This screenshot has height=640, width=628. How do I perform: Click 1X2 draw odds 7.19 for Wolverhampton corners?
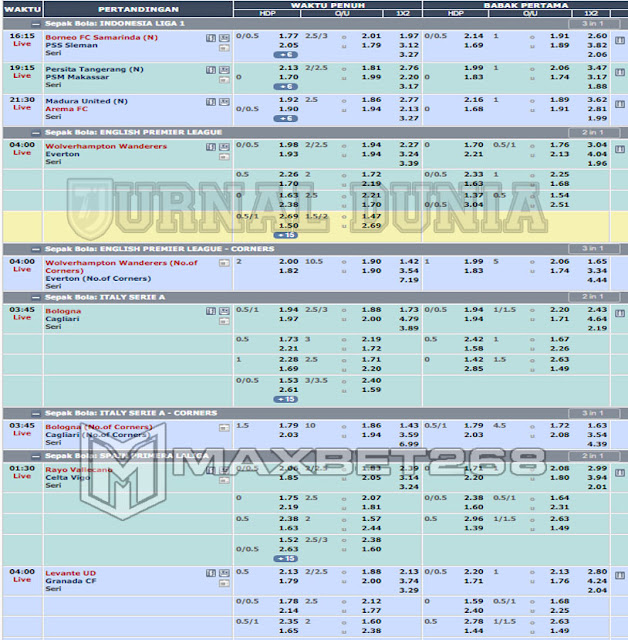coord(409,280)
